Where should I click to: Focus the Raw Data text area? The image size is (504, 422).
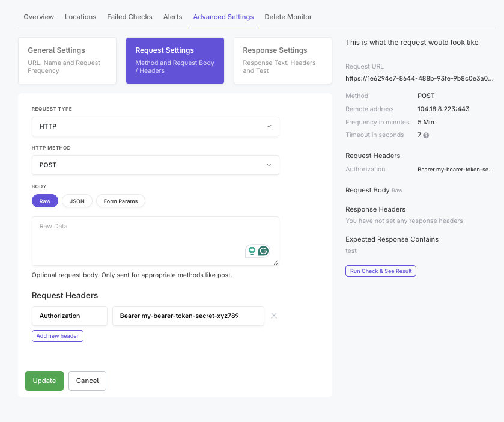coord(155,241)
